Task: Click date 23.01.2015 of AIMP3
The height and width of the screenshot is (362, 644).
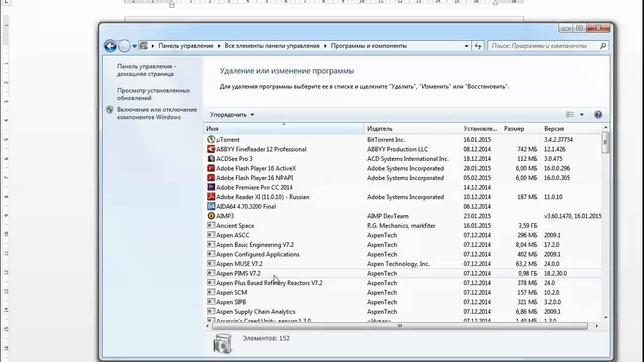Action: tap(477, 216)
